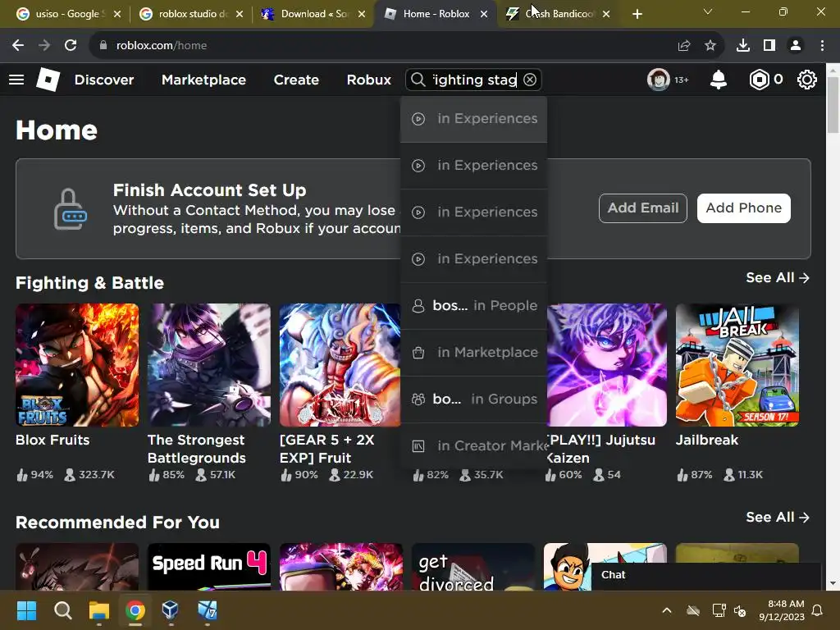This screenshot has height=630, width=840.
Task: Open a new browser tab with plus
Action: (x=637, y=15)
